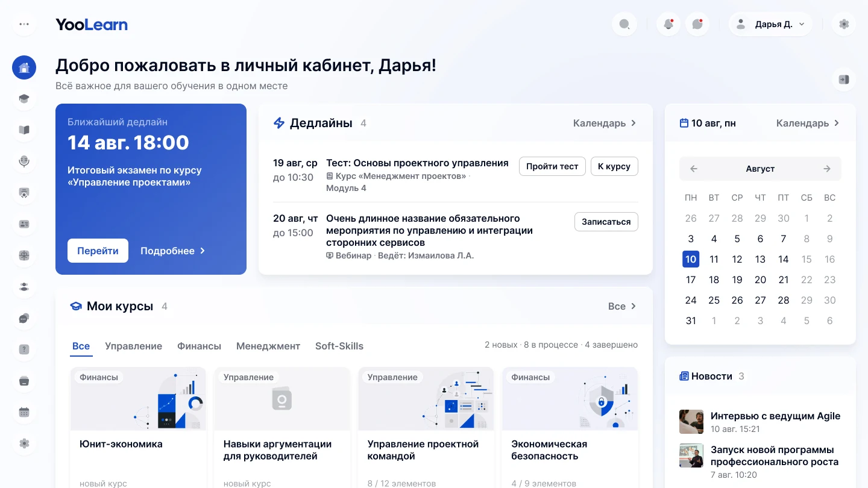The height and width of the screenshot is (488, 868).
Task: Go to the next month in the calendar
Action: pyautogui.click(x=827, y=169)
